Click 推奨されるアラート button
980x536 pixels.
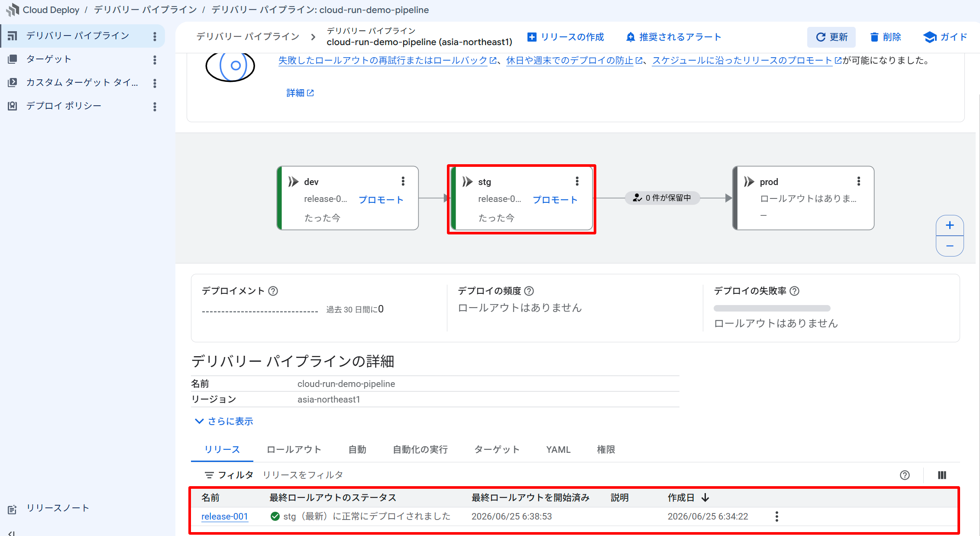pos(674,37)
